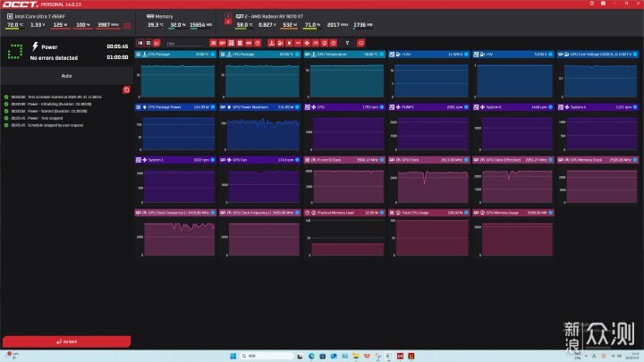Viewport: 644px width, 362px height.
Task: Click the red reset graphs icon
Action: 360,43
